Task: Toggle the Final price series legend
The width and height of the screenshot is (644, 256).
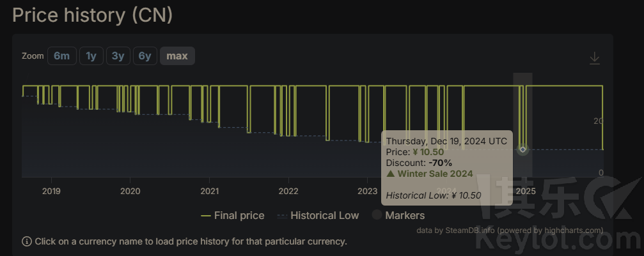Action: tap(232, 215)
